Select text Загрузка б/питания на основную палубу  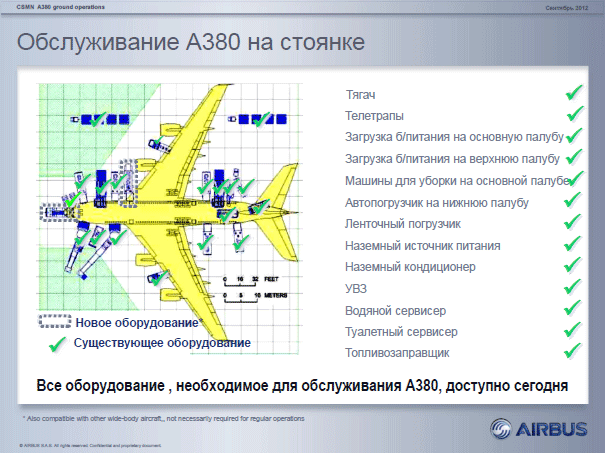tap(455, 137)
